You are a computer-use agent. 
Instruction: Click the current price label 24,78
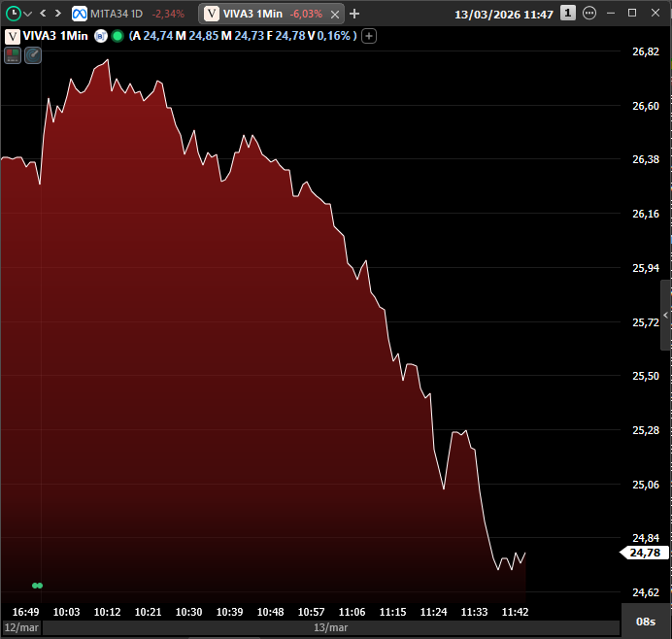[645, 553]
